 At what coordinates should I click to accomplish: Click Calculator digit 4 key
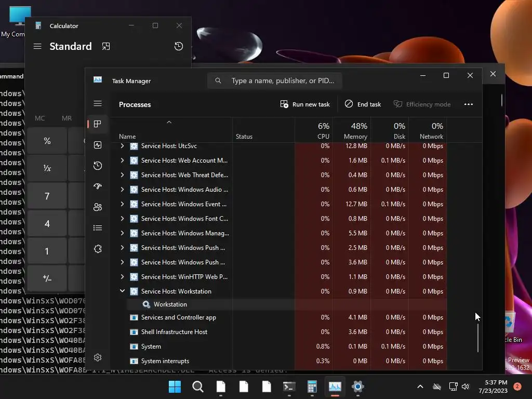[x=47, y=223]
